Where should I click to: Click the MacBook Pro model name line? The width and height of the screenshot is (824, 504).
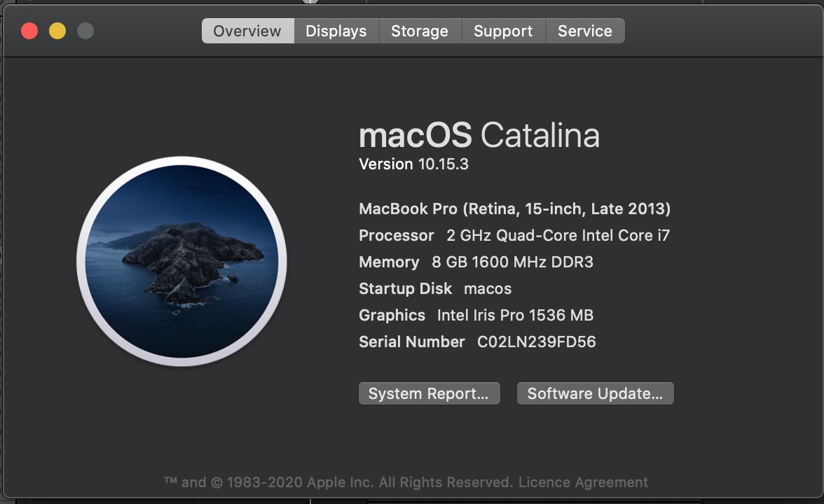pos(514,209)
